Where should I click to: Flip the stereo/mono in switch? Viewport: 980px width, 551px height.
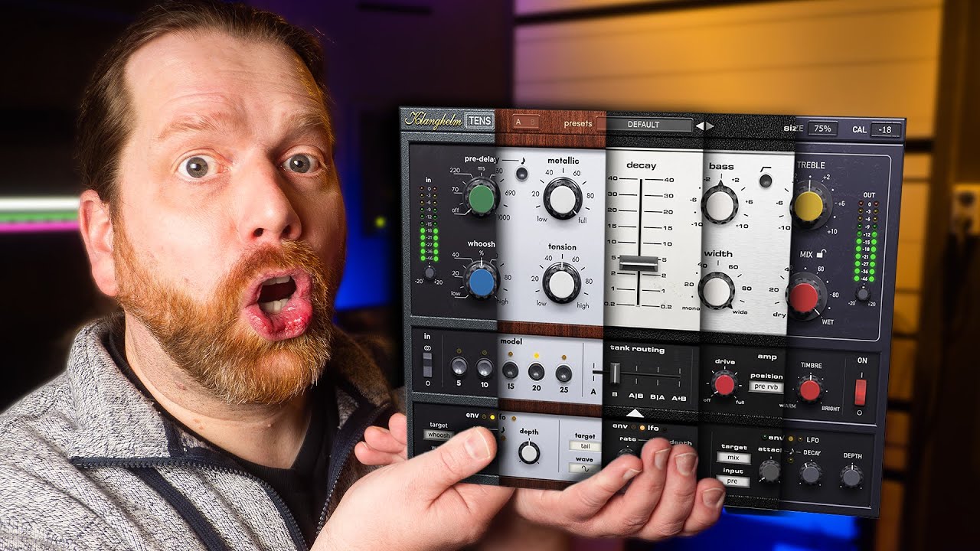(428, 365)
